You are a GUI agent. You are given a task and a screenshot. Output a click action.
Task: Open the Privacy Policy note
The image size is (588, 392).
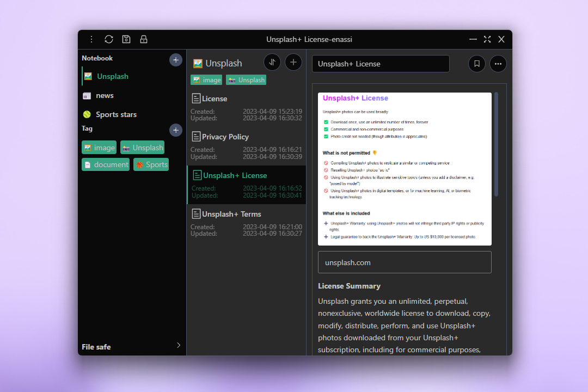coord(247,146)
